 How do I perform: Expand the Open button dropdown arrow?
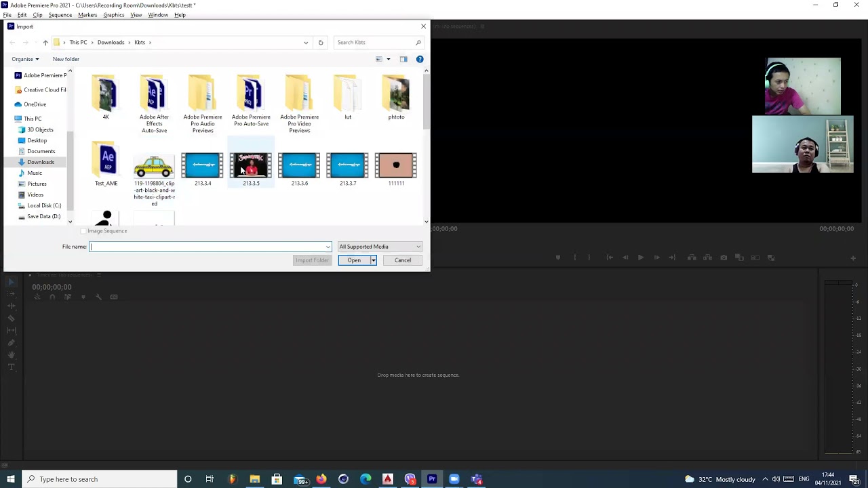(373, 260)
